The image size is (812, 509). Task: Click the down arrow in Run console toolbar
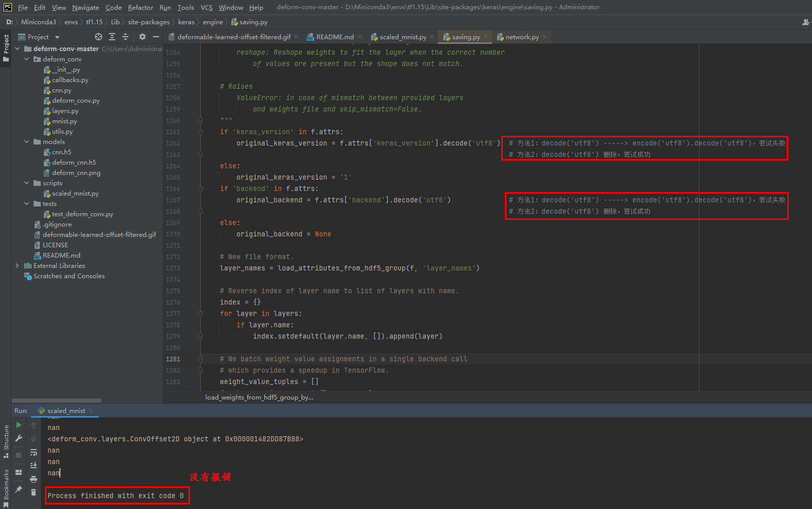click(x=34, y=439)
